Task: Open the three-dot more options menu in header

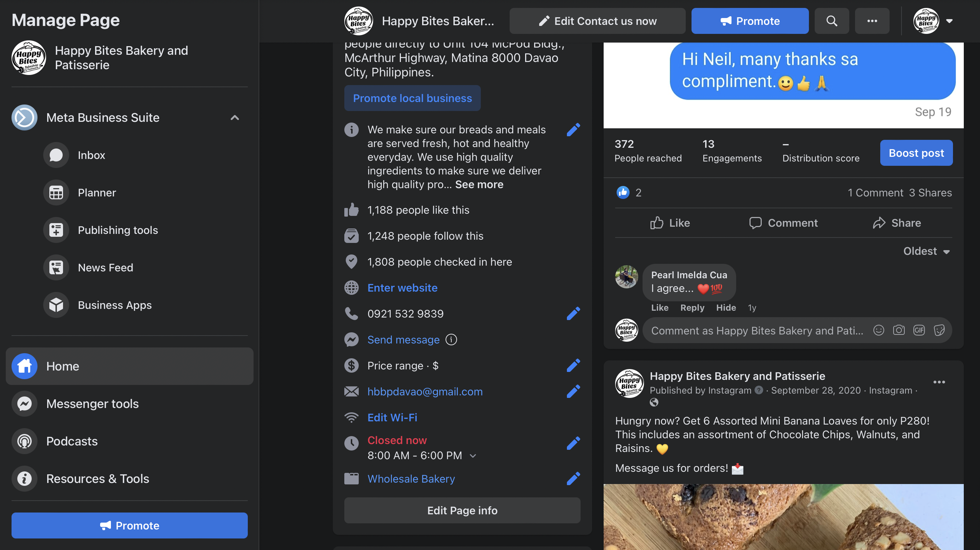Action: 872,21
